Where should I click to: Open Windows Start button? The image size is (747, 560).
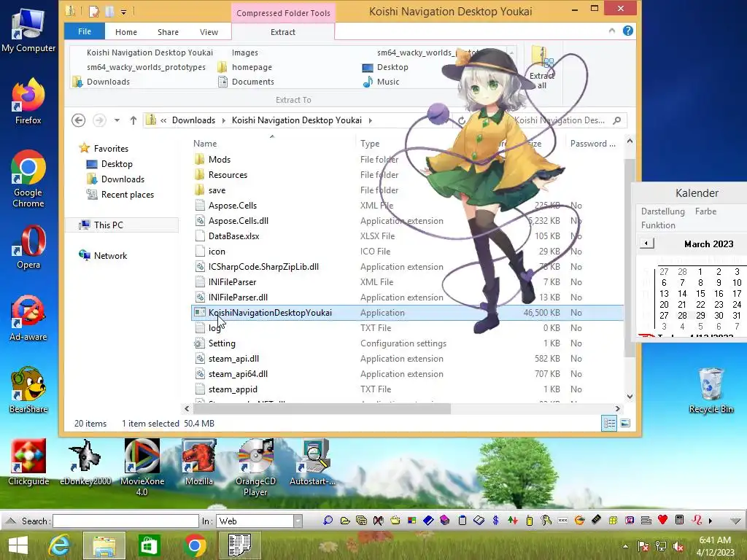tap(18, 545)
